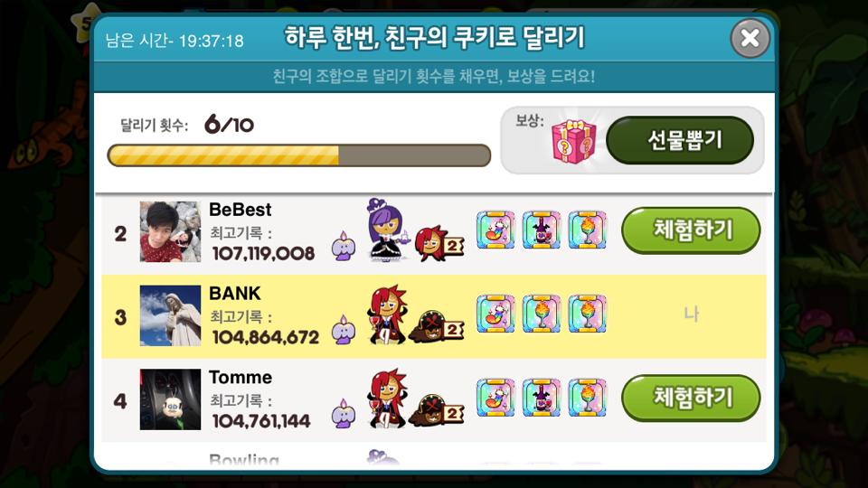Screen dimensions: 868x488
Task: Click the 6/10 run count progress bar
Action: click(299, 155)
